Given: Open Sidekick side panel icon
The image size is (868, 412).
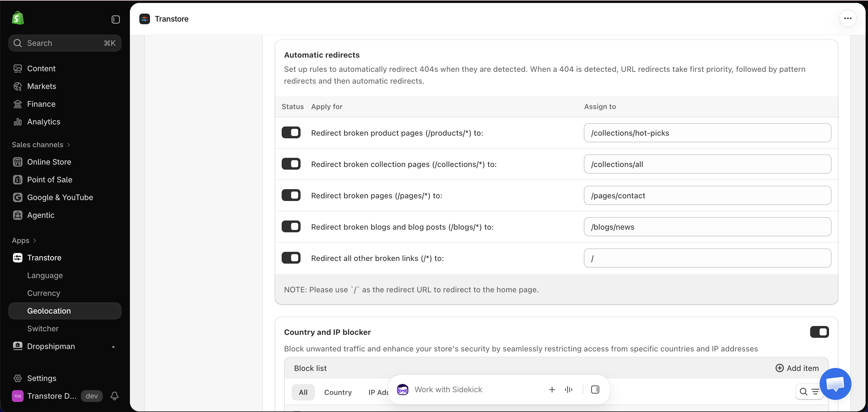Looking at the screenshot, I should 595,390.
